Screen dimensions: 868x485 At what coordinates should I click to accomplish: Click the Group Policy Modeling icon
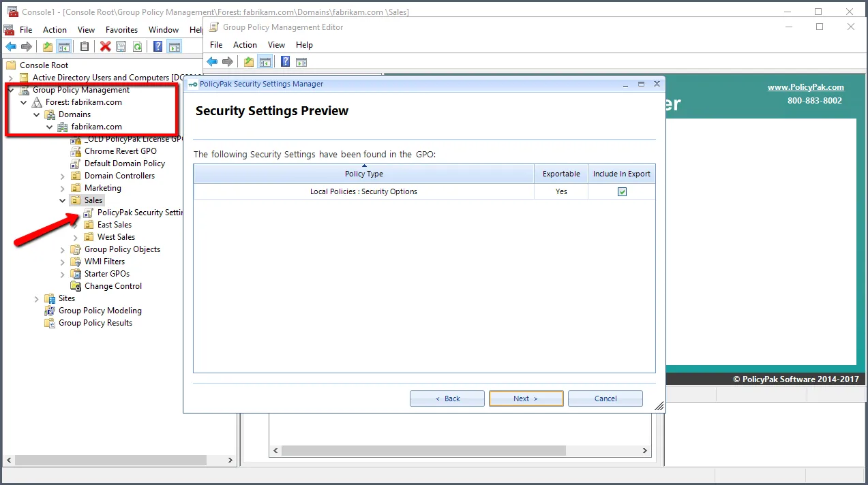(50, 311)
